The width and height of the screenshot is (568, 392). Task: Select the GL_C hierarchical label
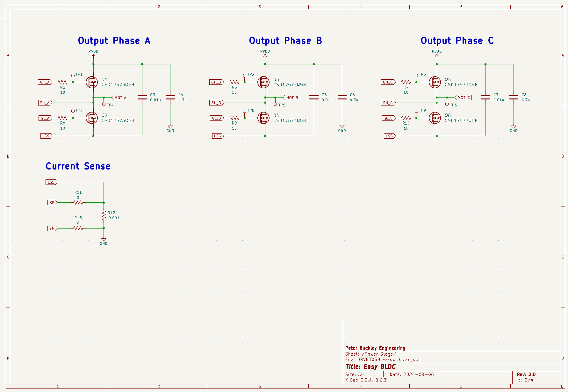(388, 118)
